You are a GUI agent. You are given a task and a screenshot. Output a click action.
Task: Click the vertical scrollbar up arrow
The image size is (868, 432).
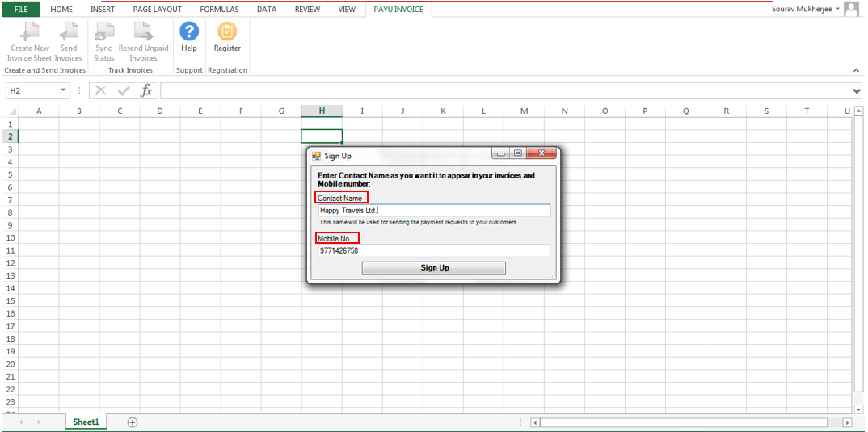[x=858, y=111]
